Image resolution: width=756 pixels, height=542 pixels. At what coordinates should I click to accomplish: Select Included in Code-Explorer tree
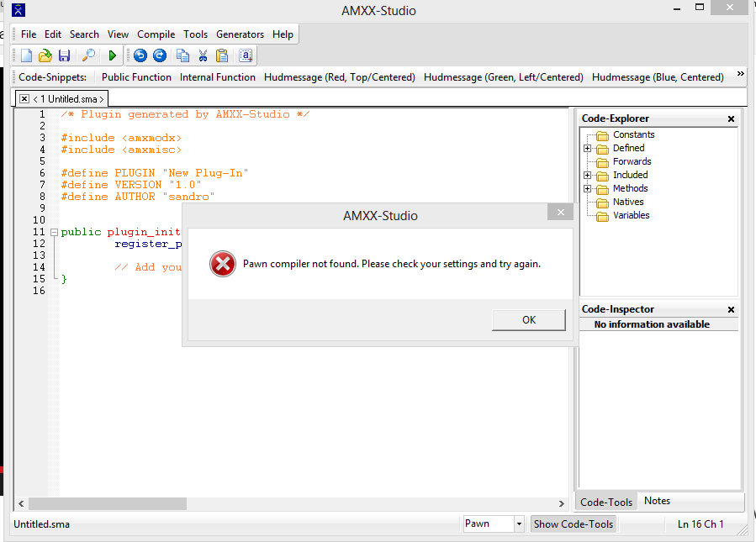(x=630, y=176)
